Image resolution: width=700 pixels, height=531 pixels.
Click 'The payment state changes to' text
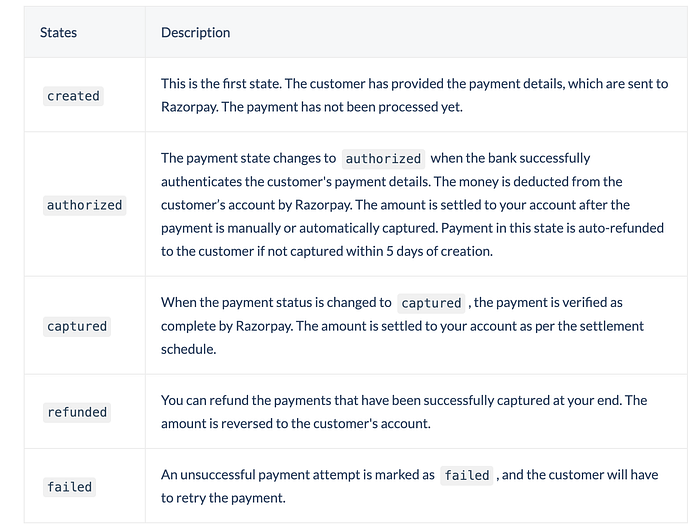[x=248, y=158]
